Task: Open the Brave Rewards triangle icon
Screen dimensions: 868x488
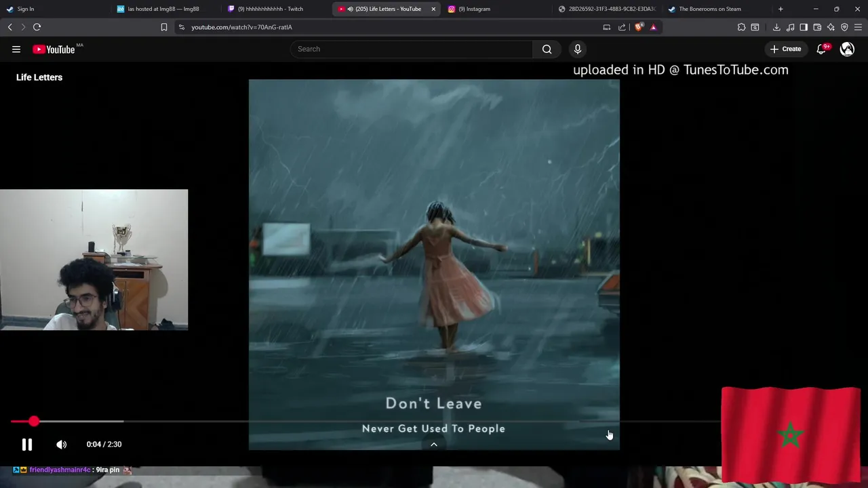Action: (x=653, y=27)
